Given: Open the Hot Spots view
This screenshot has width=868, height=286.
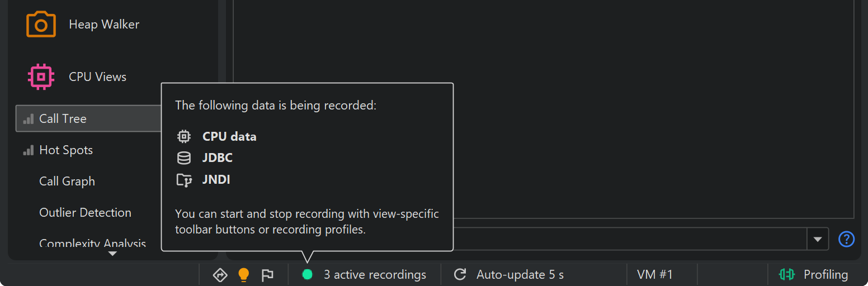Looking at the screenshot, I should (x=66, y=150).
